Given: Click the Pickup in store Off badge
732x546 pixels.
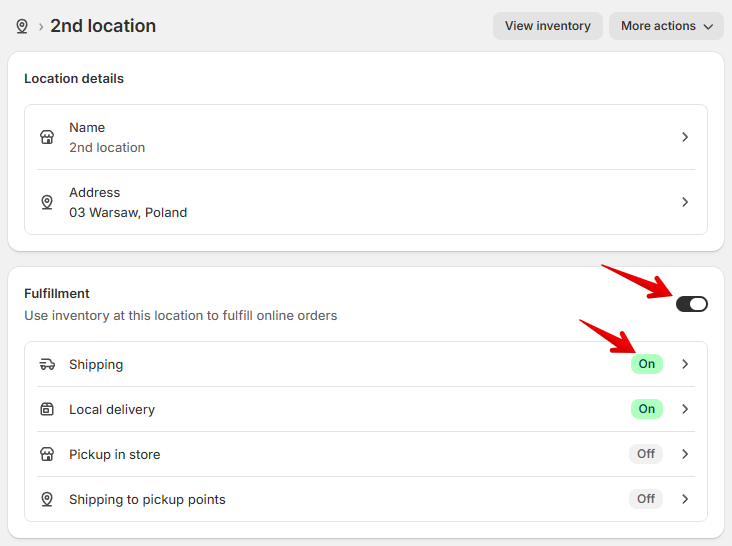Looking at the screenshot, I should (x=646, y=454).
